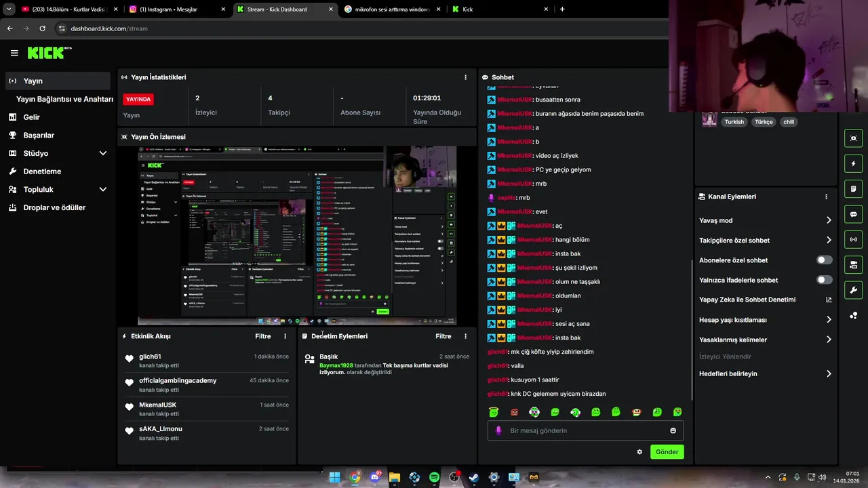Toggle Yalnızca ifadelerle sohbet switch
Image resolution: width=868 pixels, height=488 pixels.
(825, 280)
